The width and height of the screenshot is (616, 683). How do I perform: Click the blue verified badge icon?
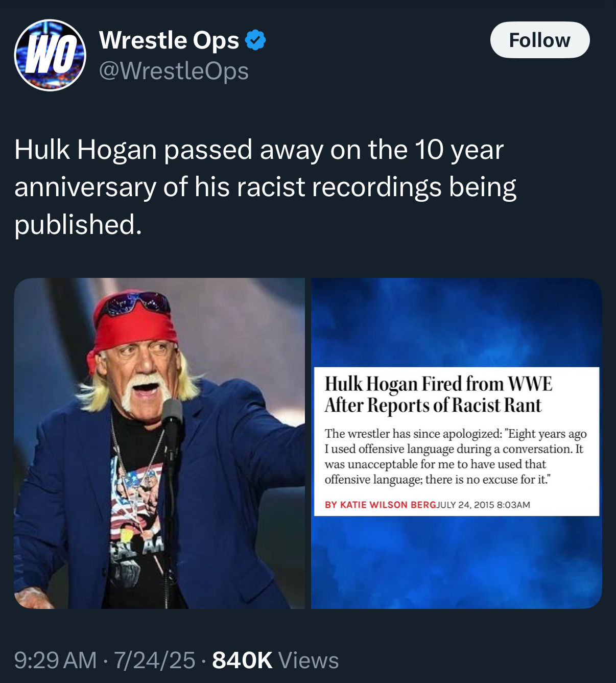click(255, 40)
